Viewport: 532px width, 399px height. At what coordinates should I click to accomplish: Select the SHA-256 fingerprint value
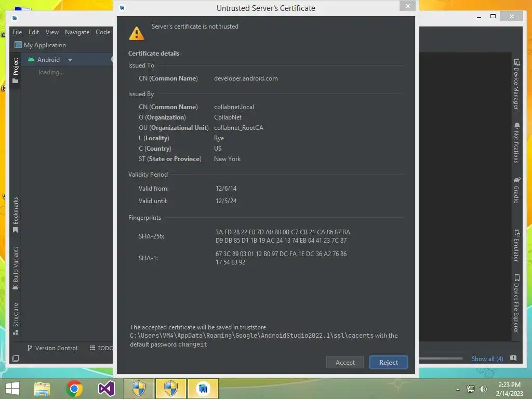[283, 236]
